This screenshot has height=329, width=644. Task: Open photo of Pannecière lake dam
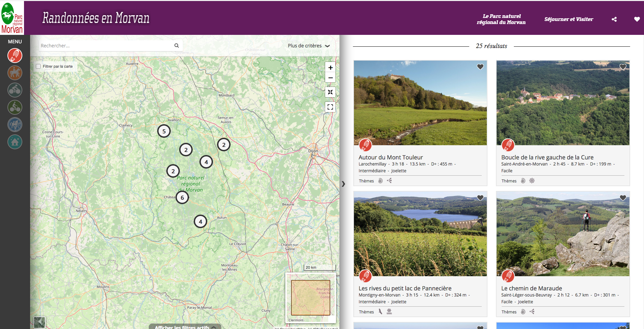tap(420, 234)
